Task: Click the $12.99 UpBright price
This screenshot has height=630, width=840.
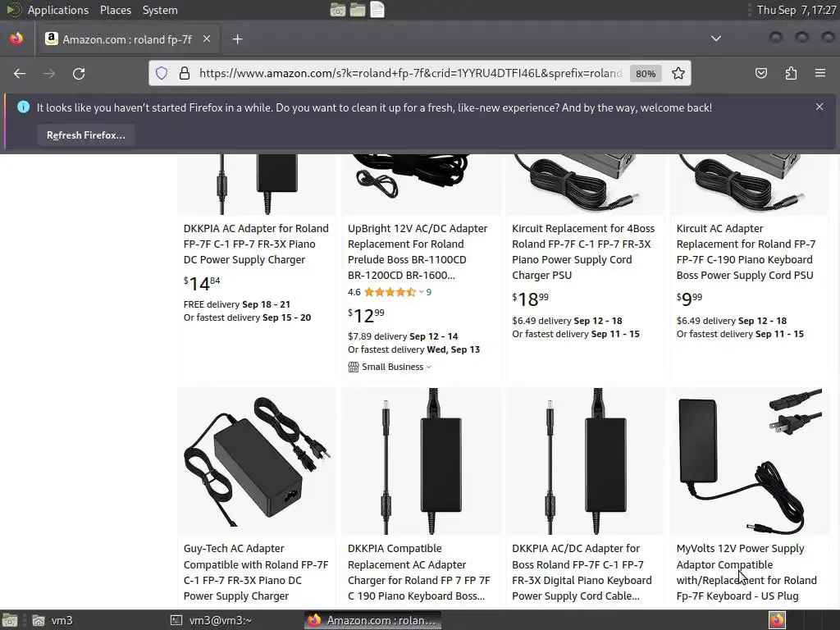Action: (366, 315)
